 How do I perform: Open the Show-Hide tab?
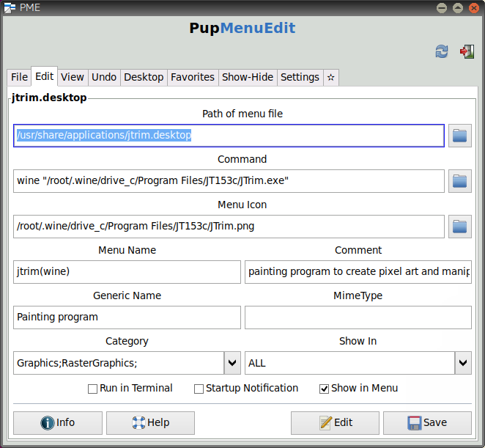(248, 78)
